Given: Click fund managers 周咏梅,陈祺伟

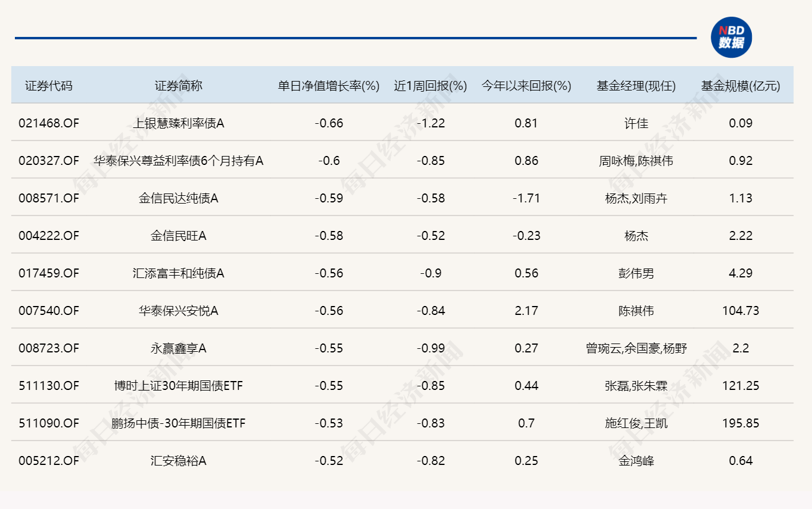Looking at the screenshot, I should pos(636,161).
